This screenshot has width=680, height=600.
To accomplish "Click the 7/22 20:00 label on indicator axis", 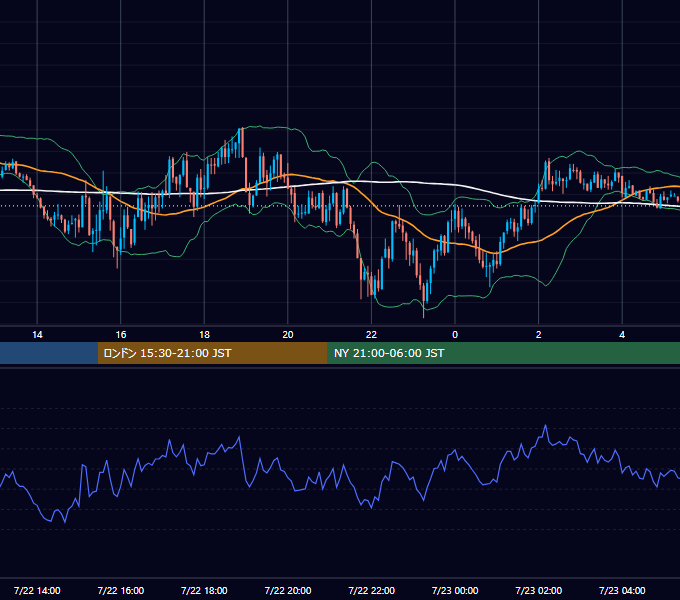I will (x=288, y=590).
